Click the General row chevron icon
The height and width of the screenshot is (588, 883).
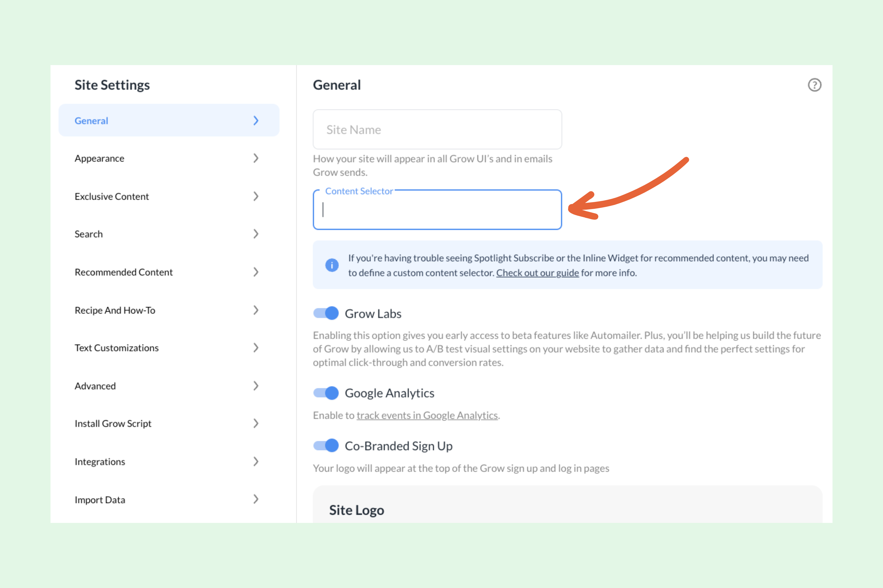[x=256, y=120]
